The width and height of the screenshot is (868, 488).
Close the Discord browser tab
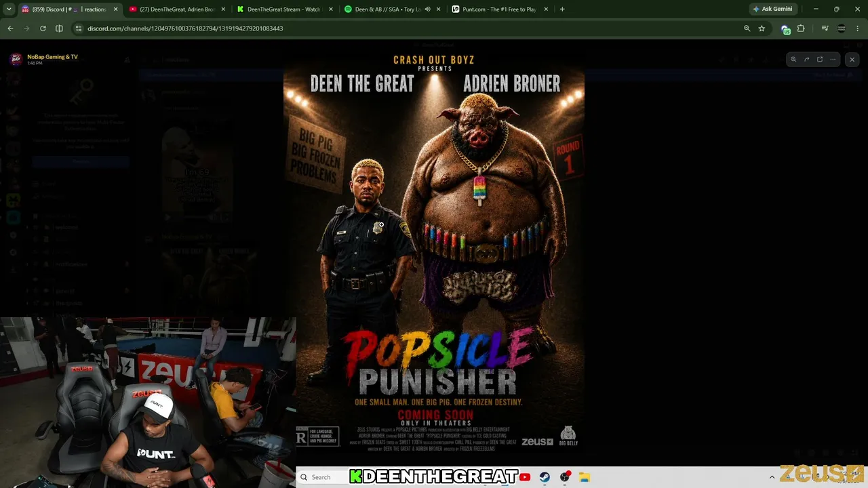click(115, 9)
